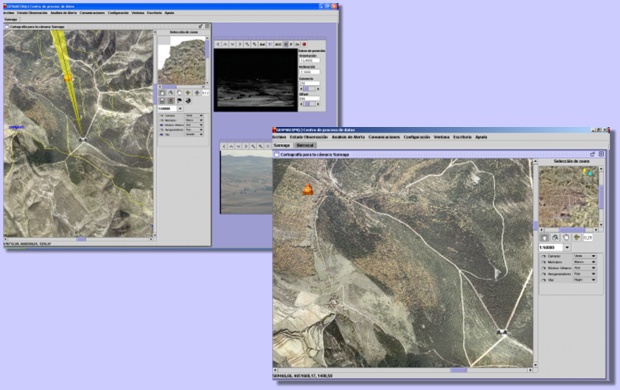Image resolution: width=620 pixels, height=390 pixels.
Task: Toggle the top layer visibility icon in the left panel
Action: pos(161,115)
